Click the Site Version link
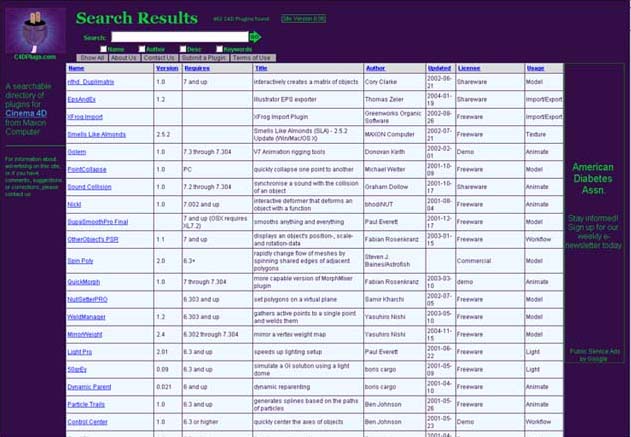Image resolution: width=631 pixels, height=437 pixels. (303, 19)
